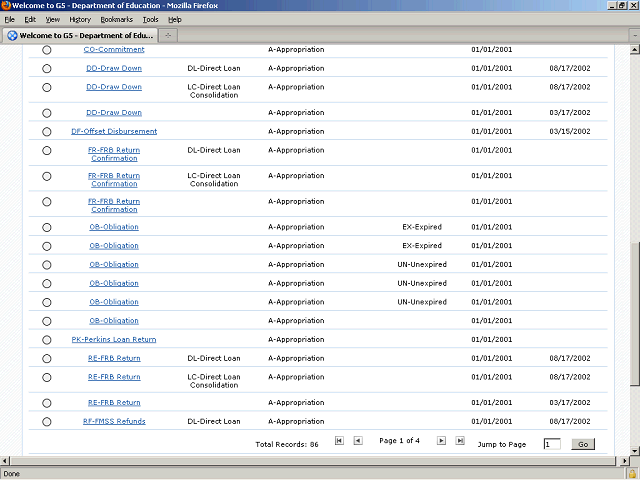Select the DF-Offset Disbursement radio button

[x=46, y=132]
